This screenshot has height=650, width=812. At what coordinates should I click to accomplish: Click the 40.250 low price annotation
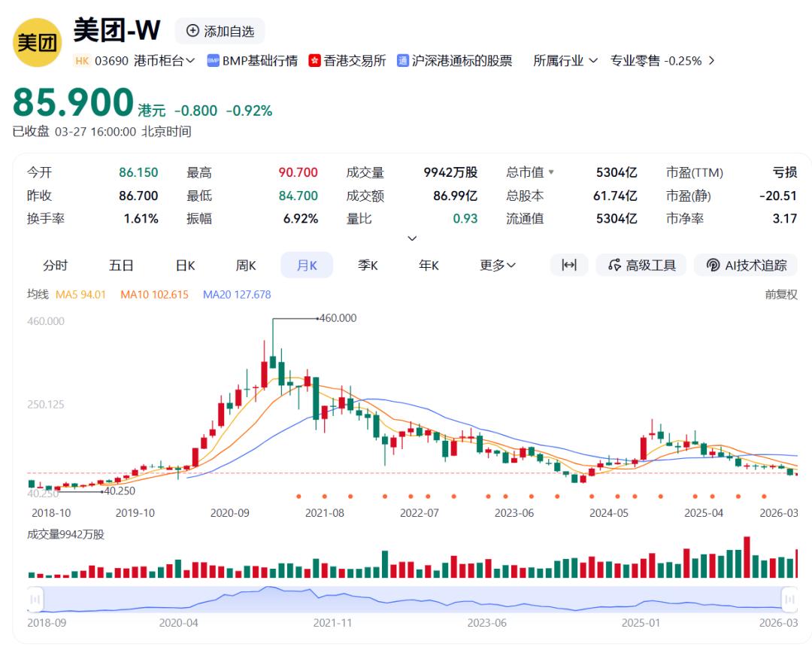click(120, 491)
